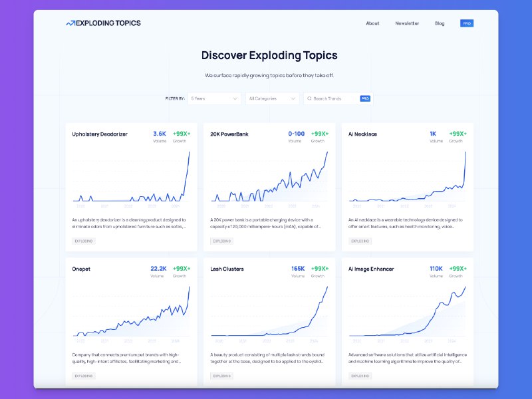Click the chevron on the All Categories filter
The height and width of the screenshot is (399, 532).
coord(293,98)
